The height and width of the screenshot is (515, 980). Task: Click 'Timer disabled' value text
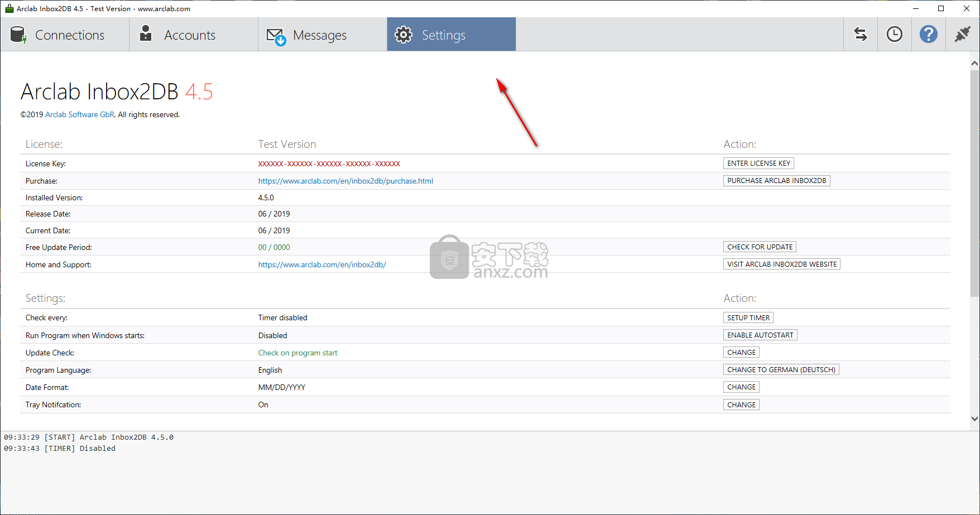[282, 317]
